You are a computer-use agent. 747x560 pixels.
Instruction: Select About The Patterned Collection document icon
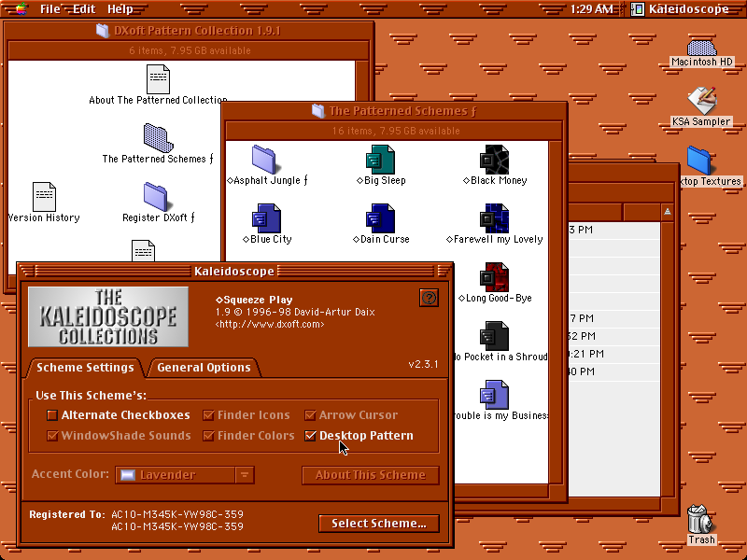(158, 79)
